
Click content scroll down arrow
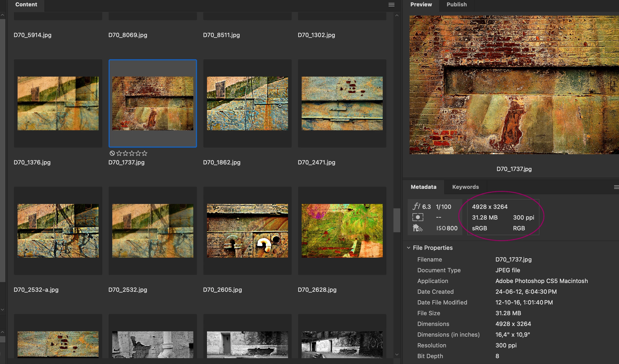tap(397, 354)
